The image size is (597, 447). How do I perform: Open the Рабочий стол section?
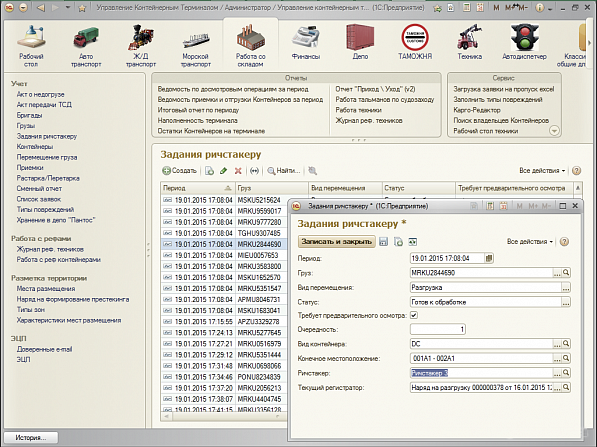coord(31,46)
